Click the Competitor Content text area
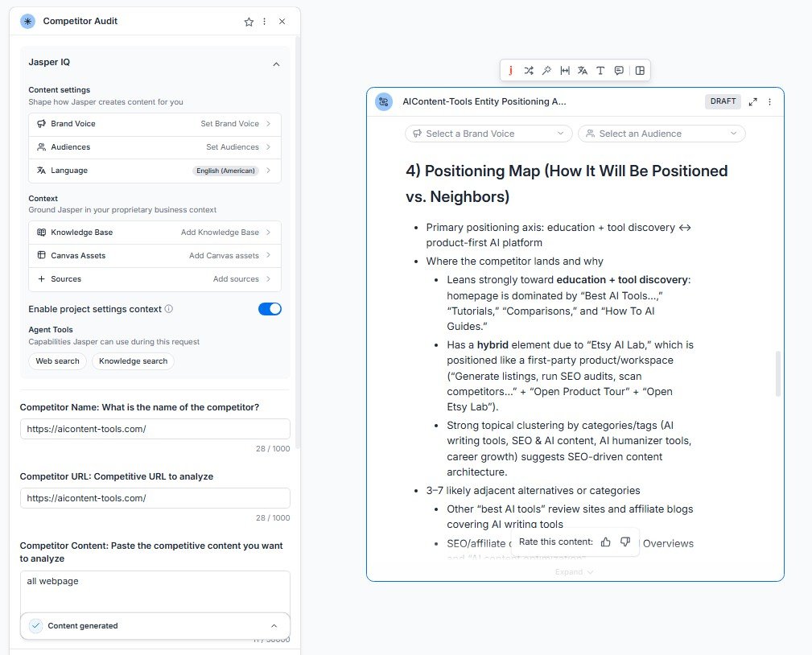This screenshot has height=655, width=812. point(155,593)
